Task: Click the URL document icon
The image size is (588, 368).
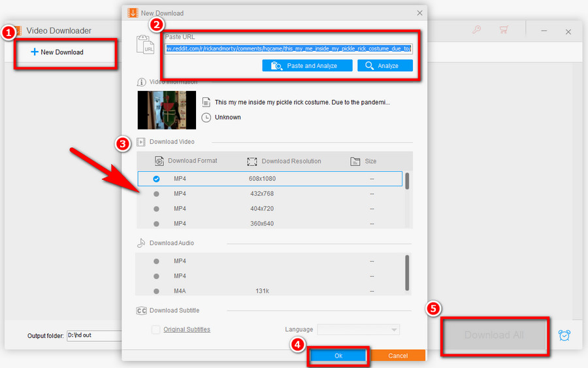Action: [x=146, y=44]
